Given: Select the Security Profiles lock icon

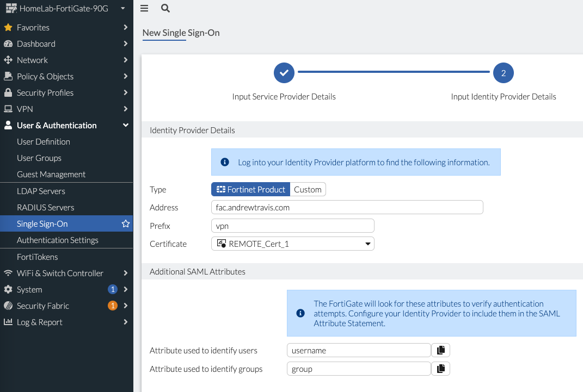Looking at the screenshot, I should click(x=8, y=92).
